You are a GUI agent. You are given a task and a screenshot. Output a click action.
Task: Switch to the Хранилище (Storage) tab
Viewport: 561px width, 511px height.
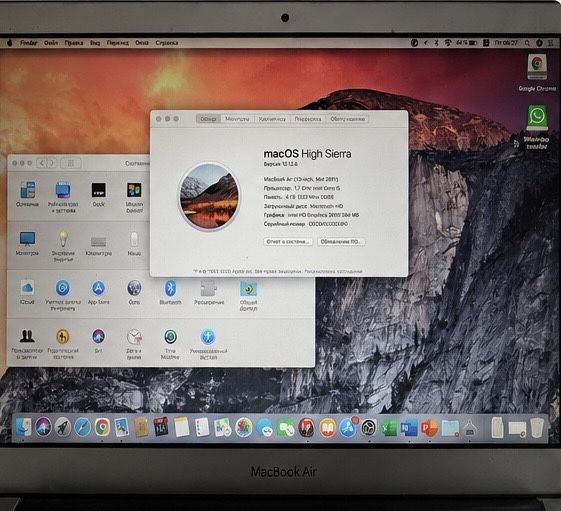[x=272, y=119]
